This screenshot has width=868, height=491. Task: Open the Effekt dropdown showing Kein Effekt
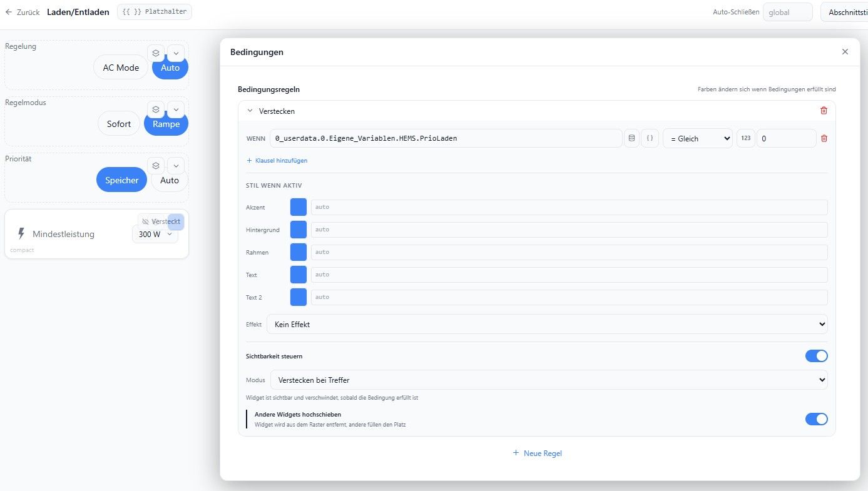pyautogui.click(x=547, y=325)
